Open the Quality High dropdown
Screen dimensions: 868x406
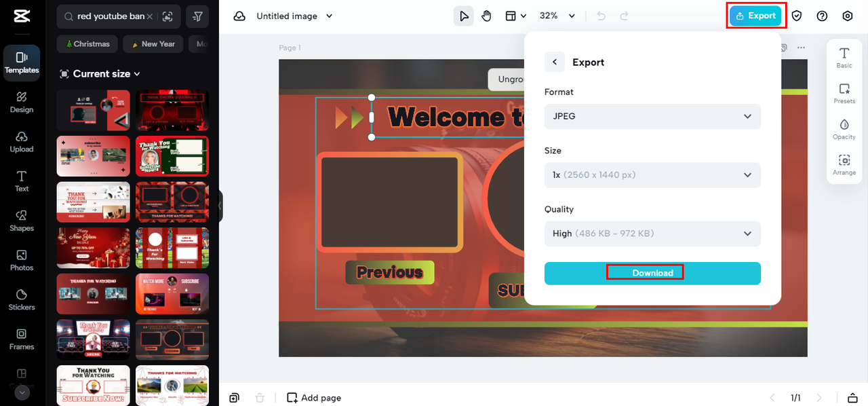652,233
